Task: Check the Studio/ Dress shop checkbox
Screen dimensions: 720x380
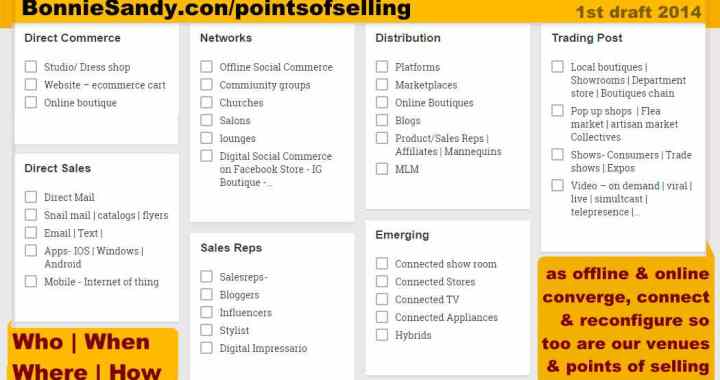Action: (31, 67)
